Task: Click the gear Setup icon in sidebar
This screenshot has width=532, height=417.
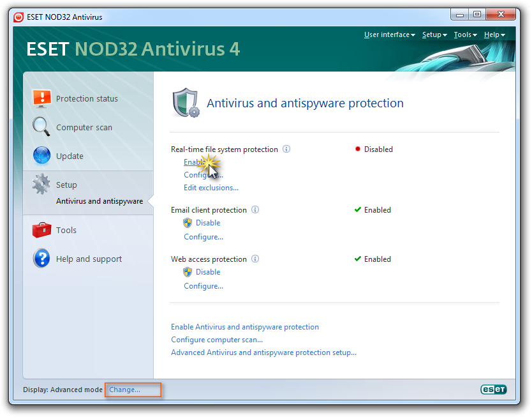Action: [x=41, y=184]
